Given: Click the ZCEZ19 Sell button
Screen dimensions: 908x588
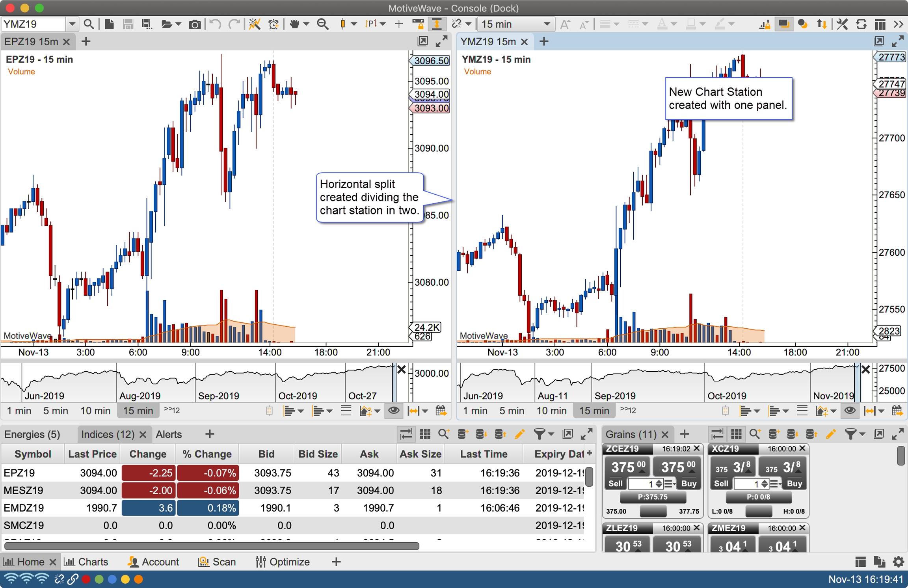Looking at the screenshot, I should [x=616, y=484].
